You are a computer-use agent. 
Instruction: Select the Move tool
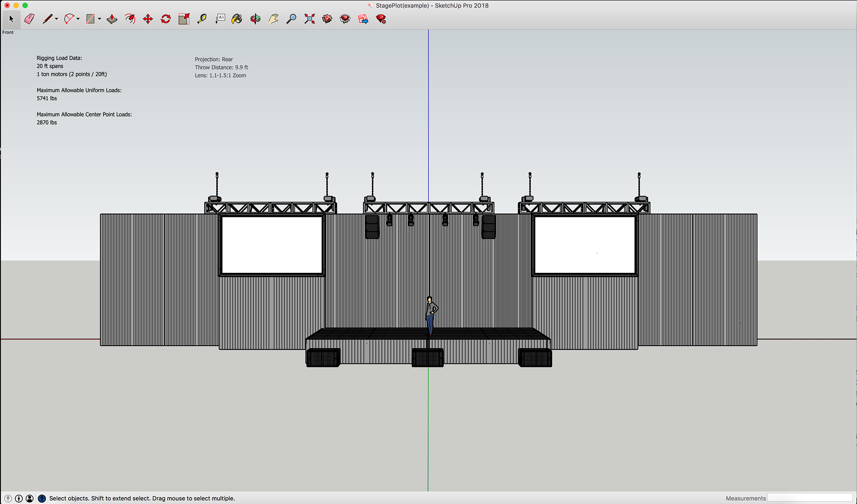(x=148, y=19)
